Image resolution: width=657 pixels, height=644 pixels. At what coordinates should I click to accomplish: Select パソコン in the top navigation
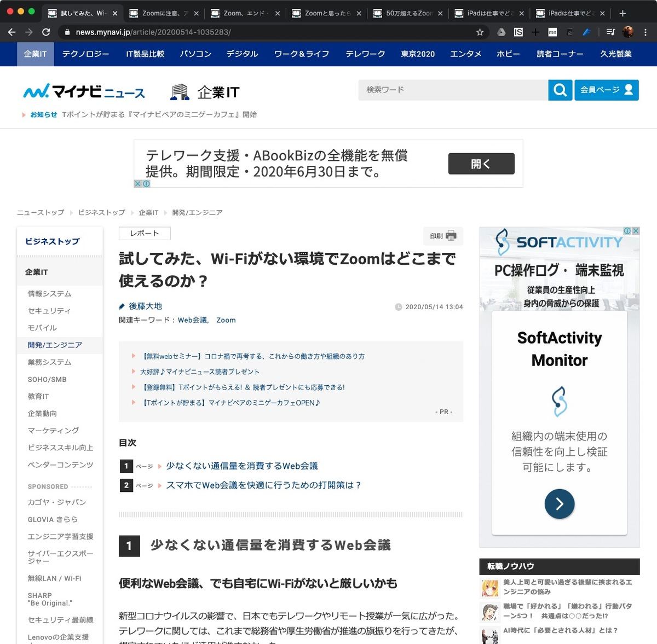pyautogui.click(x=195, y=54)
